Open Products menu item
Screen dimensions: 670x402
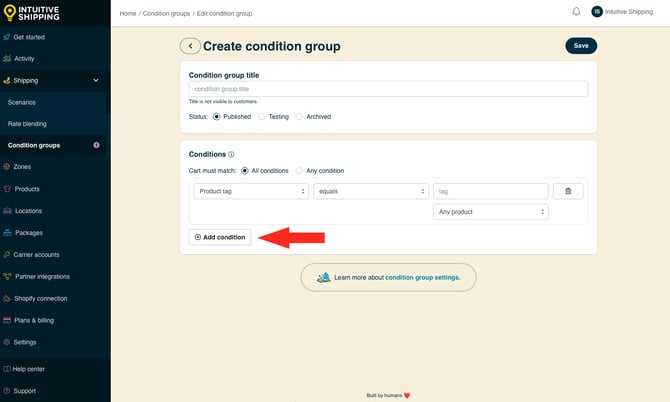(27, 189)
